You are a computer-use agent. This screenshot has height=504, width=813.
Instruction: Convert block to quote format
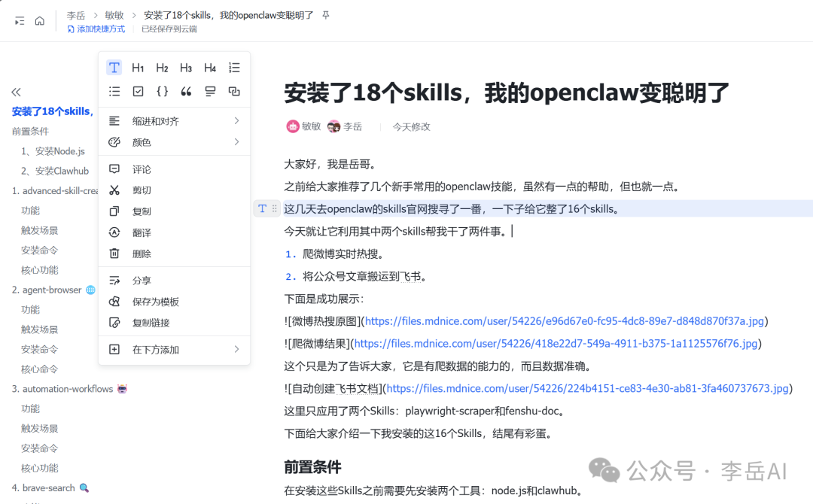186,91
